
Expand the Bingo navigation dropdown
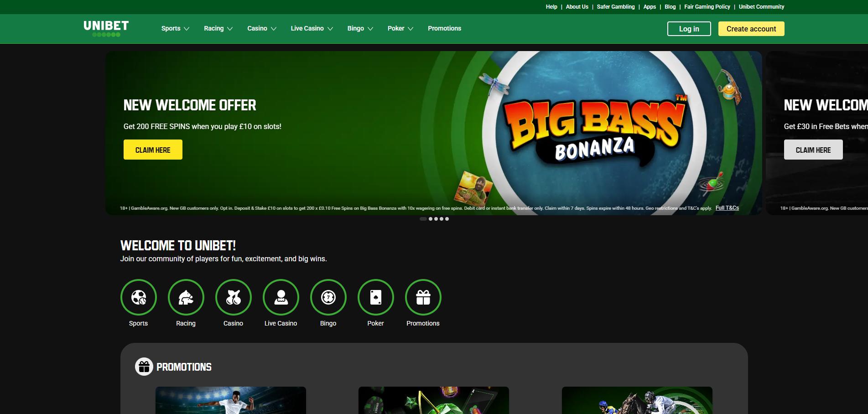click(x=360, y=28)
